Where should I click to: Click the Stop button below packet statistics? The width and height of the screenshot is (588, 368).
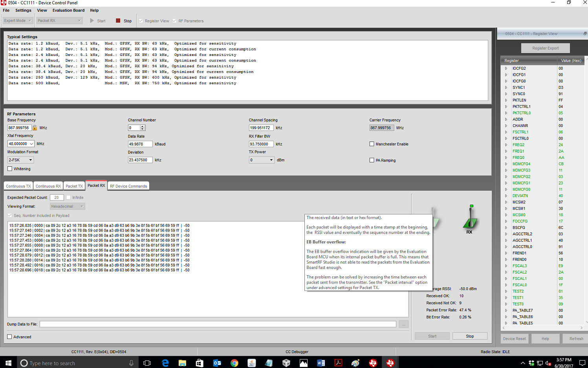pos(470,336)
